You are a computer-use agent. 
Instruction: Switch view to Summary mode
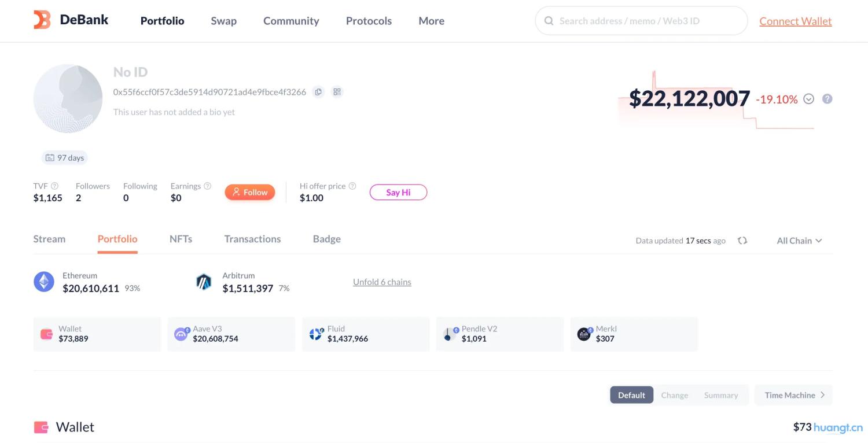tap(721, 394)
